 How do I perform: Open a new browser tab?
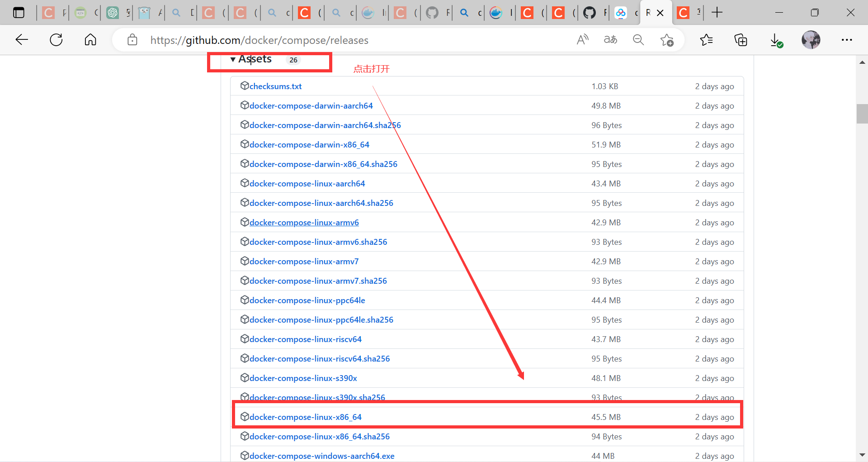click(717, 13)
